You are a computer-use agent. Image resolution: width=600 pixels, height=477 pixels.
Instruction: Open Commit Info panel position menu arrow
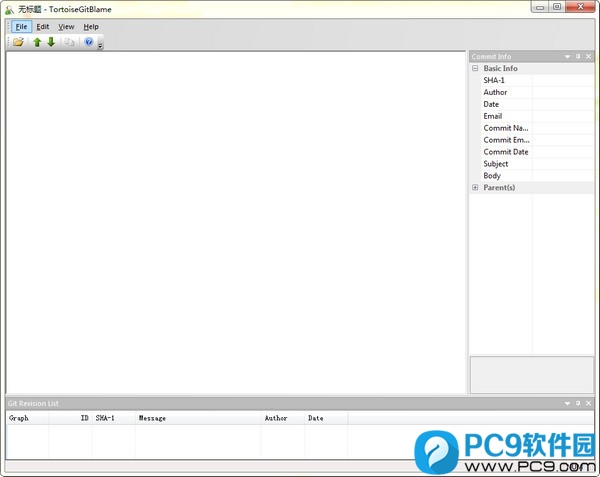click(x=567, y=57)
